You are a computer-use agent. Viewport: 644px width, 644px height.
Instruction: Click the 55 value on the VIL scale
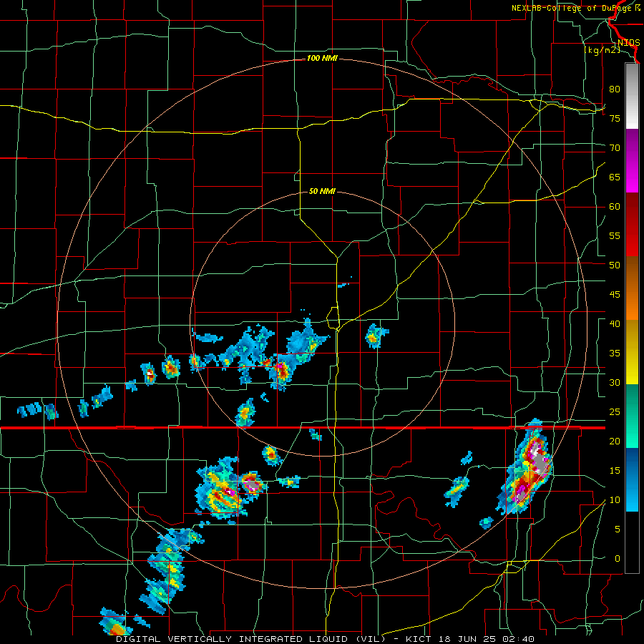615,235
